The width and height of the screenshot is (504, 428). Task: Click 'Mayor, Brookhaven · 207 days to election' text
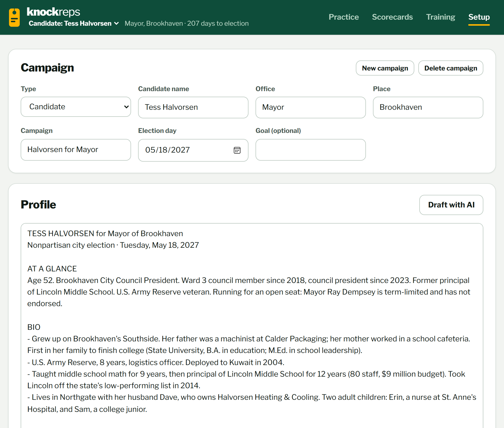[186, 23]
